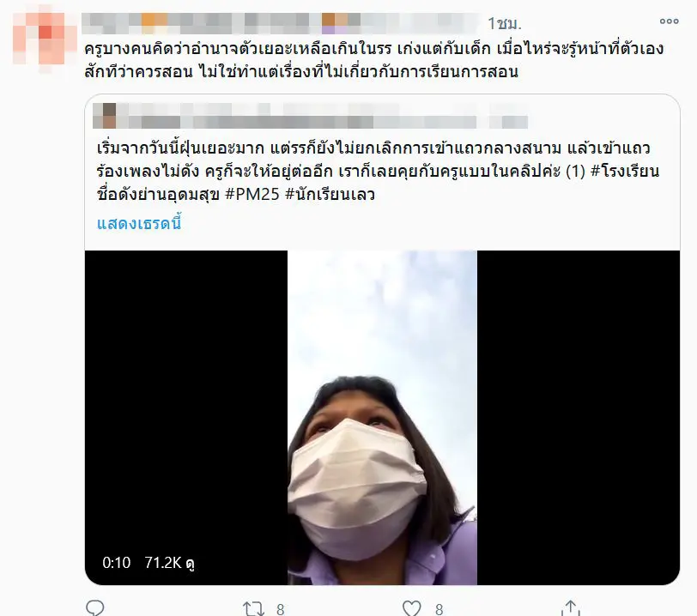Open the แสดงเธรดนี้ thread link

[139, 223]
